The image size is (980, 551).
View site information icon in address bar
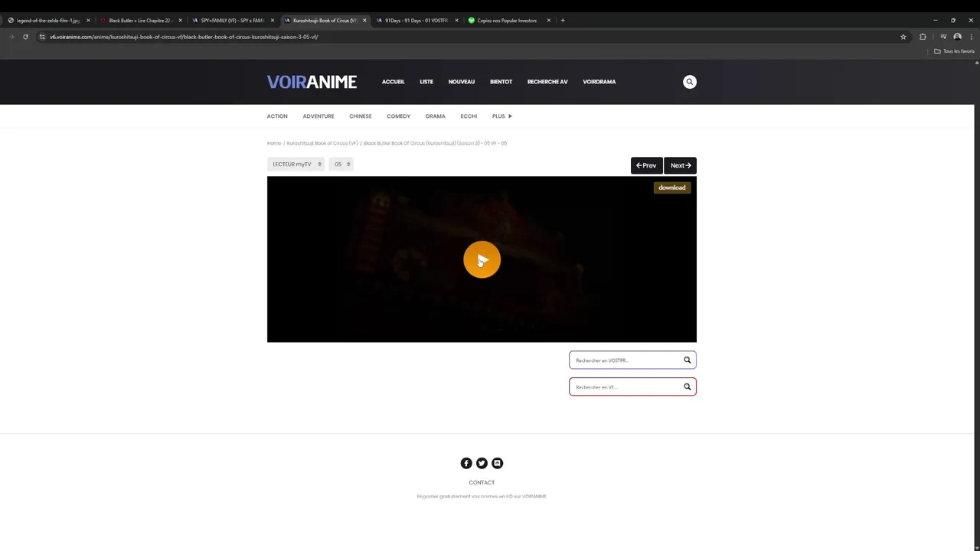(x=41, y=37)
